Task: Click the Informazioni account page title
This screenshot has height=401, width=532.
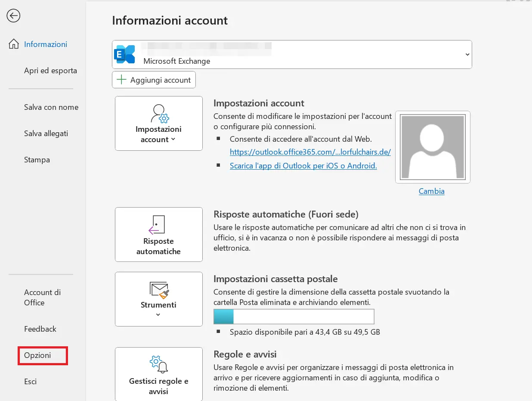Action: [x=170, y=20]
